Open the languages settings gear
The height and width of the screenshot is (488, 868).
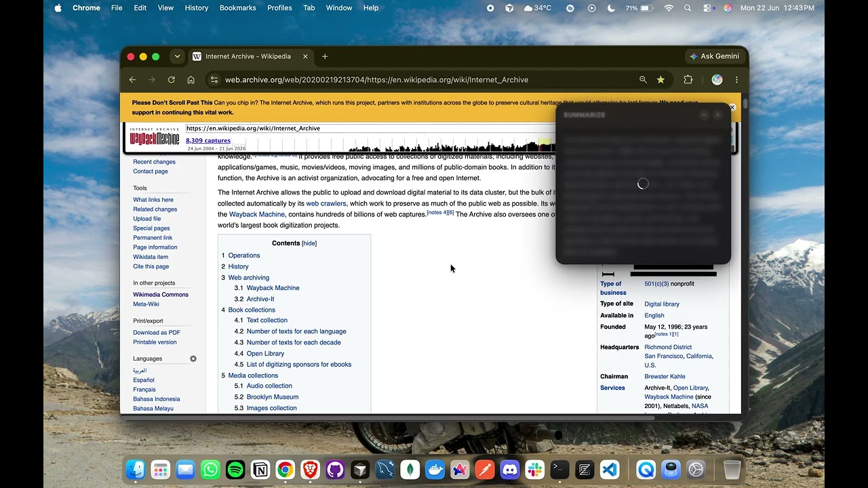[x=193, y=359]
